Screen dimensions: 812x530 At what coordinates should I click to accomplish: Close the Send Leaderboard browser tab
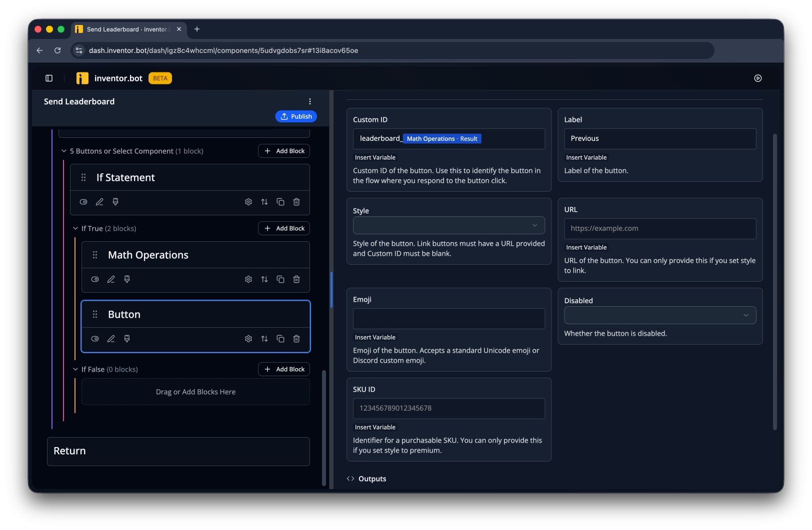click(x=179, y=29)
